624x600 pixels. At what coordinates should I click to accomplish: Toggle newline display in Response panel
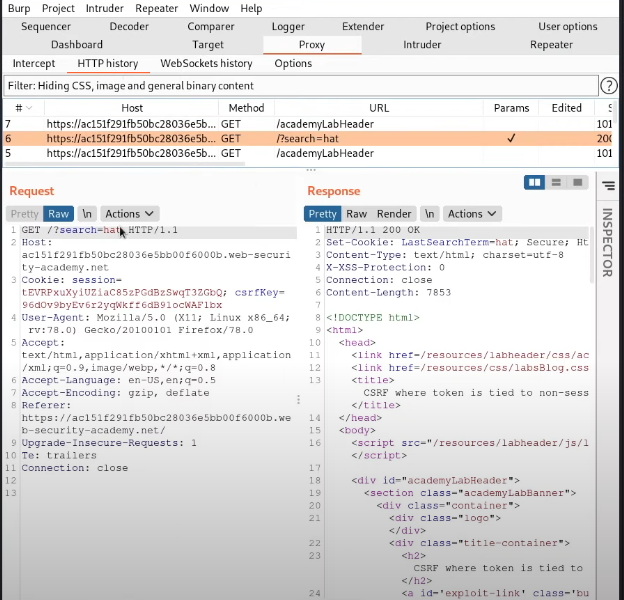click(x=429, y=214)
